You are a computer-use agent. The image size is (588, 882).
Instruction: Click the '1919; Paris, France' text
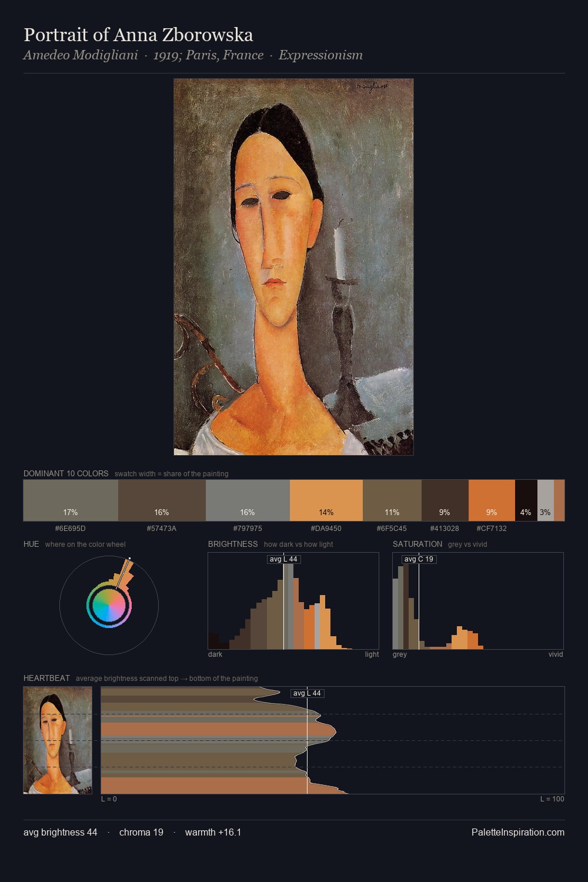tap(208, 55)
